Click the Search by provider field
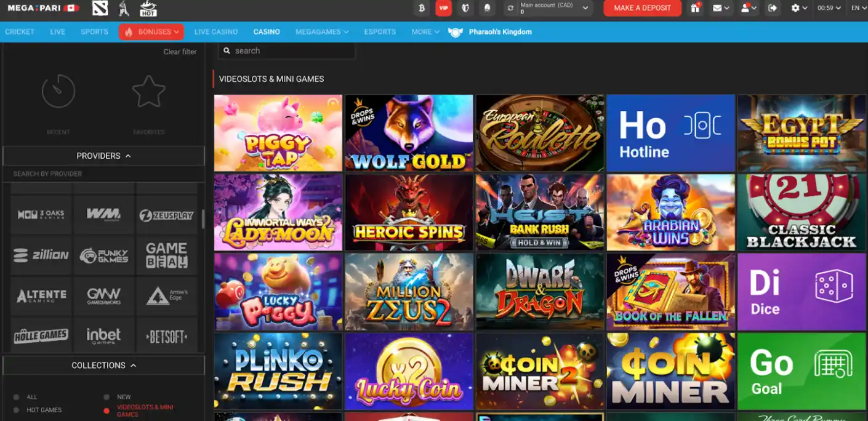This screenshot has width=868, height=421. pos(103,174)
